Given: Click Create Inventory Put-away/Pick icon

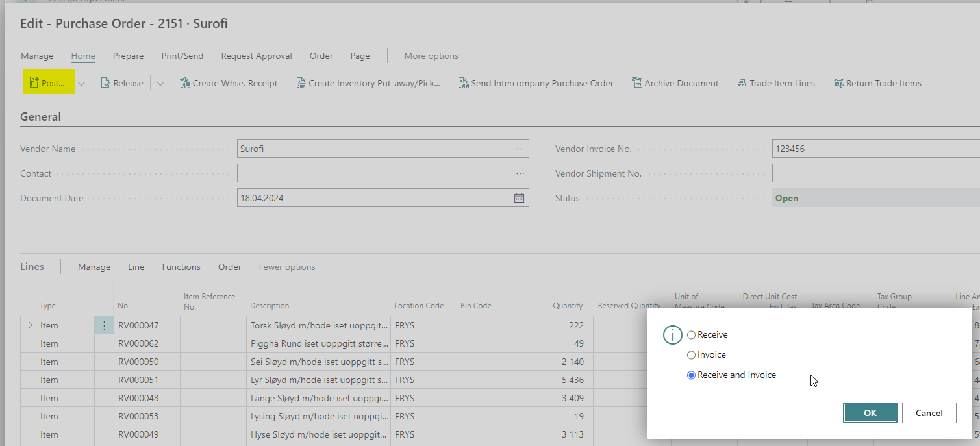Looking at the screenshot, I should (301, 83).
